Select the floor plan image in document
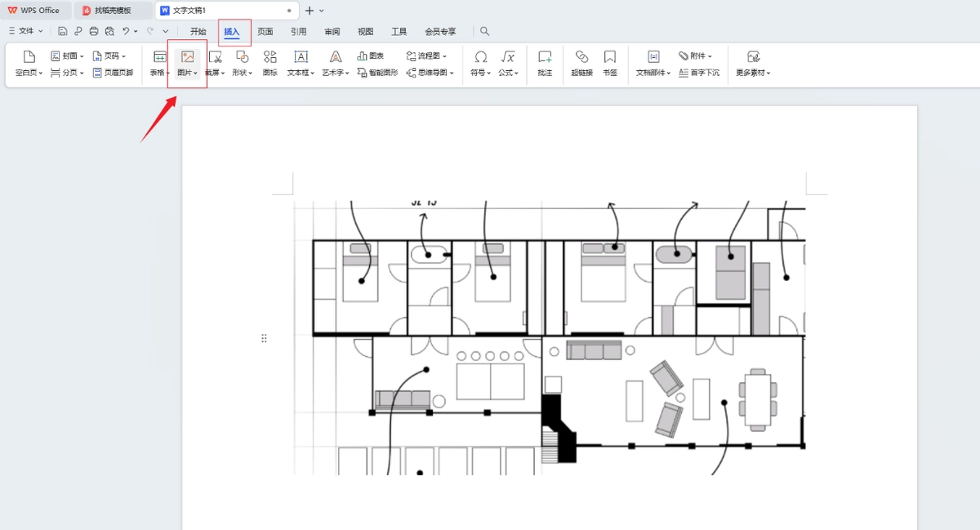The width and height of the screenshot is (980, 530). point(550,338)
